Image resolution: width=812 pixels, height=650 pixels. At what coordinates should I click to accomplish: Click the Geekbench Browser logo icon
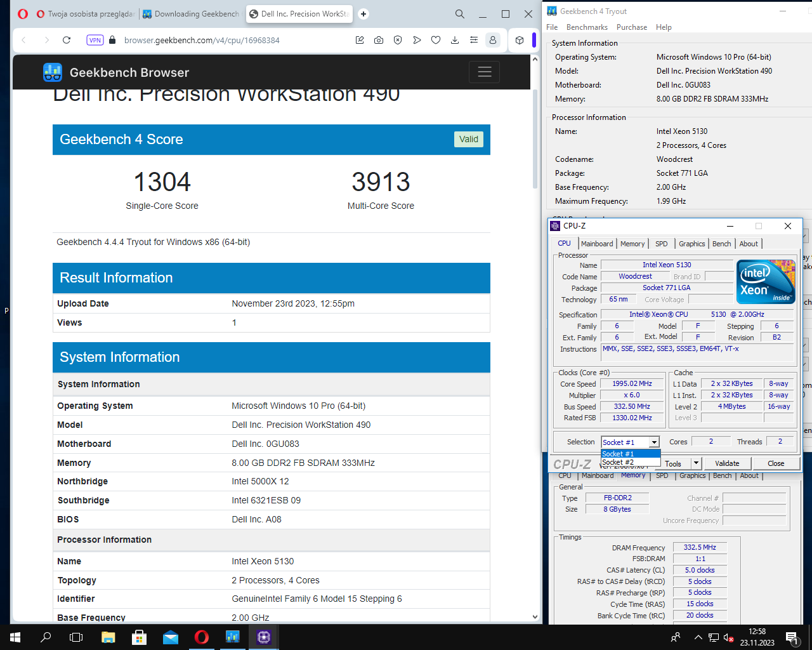pos(53,72)
